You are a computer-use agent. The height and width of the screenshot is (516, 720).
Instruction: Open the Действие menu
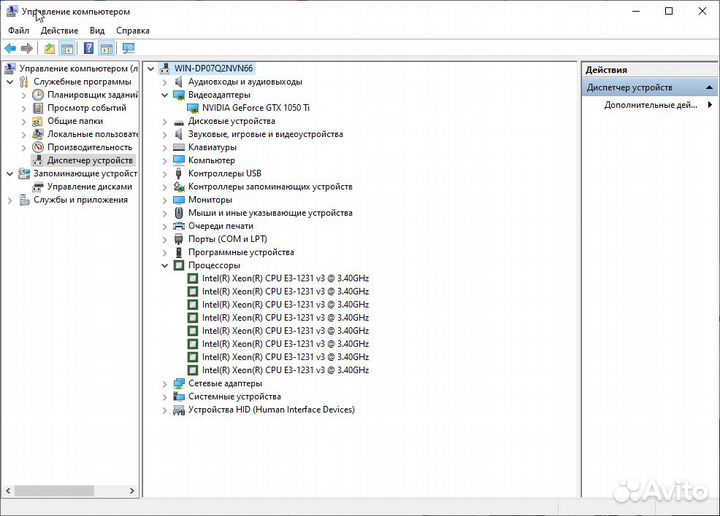click(x=59, y=31)
